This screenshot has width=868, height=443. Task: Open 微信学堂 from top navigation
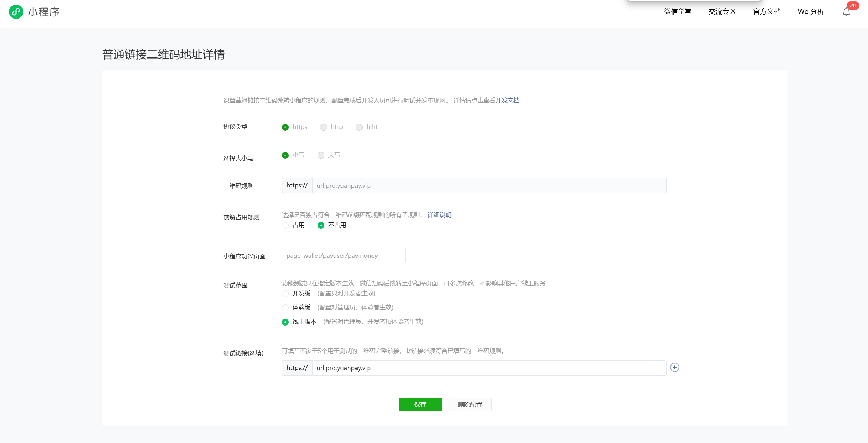(x=677, y=12)
